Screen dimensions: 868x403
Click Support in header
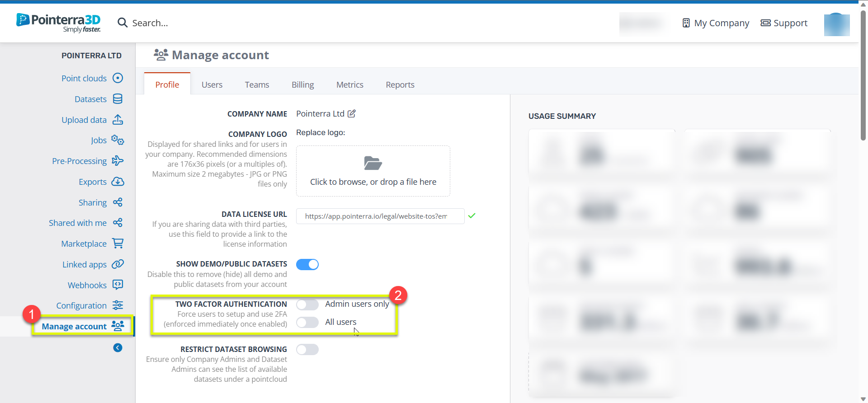790,23
